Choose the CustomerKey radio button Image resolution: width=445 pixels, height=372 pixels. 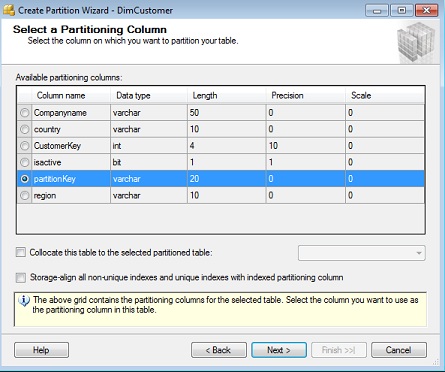point(25,146)
